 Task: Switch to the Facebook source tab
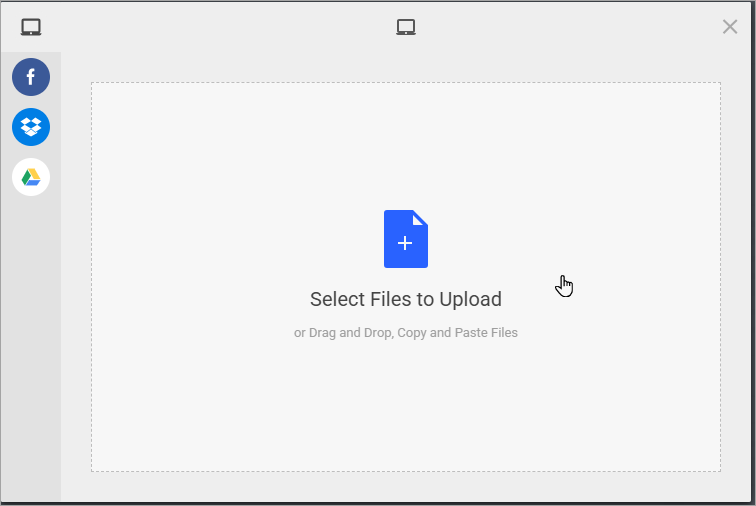(x=31, y=77)
